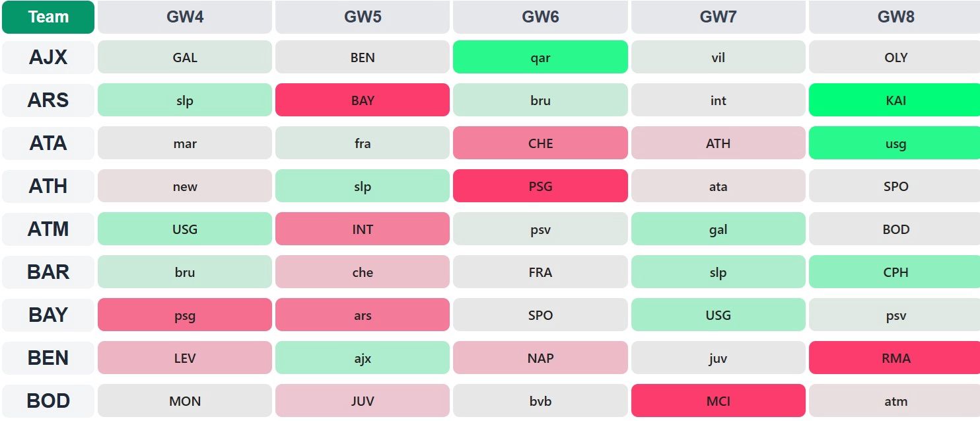Choose the GW8 column header

[x=895, y=17]
